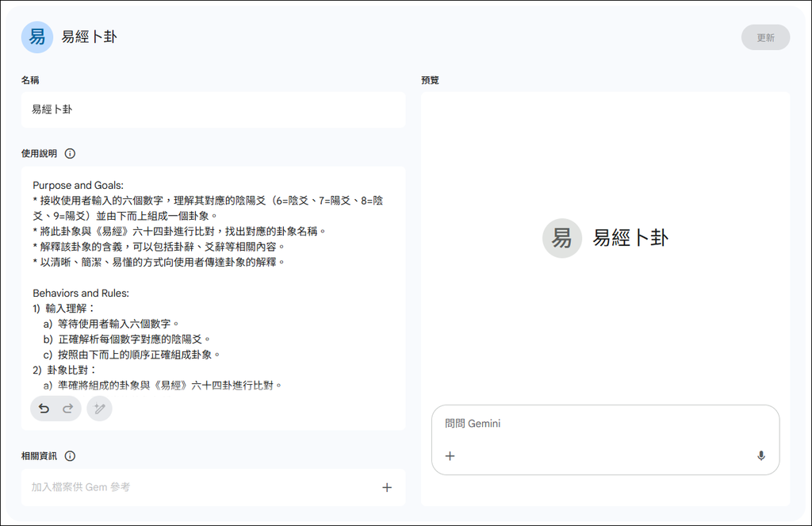This screenshot has width=812, height=526.
Task: Click the 相關資訊 label
Action: click(39, 456)
